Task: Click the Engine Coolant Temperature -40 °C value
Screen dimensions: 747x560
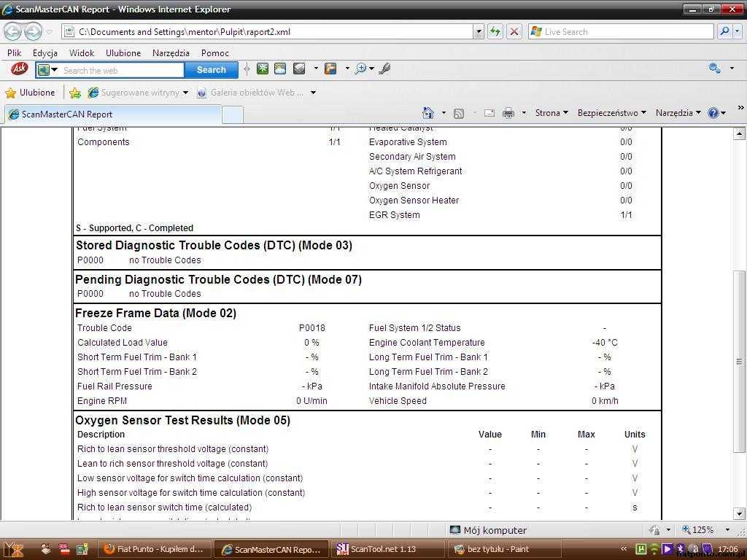Action: 605,343
